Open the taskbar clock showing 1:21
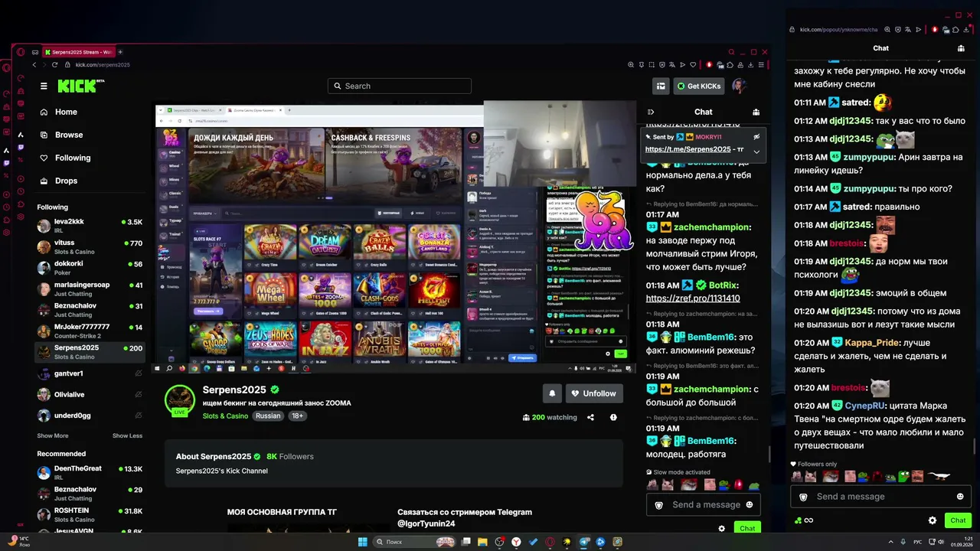The height and width of the screenshot is (551, 980). [960, 542]
